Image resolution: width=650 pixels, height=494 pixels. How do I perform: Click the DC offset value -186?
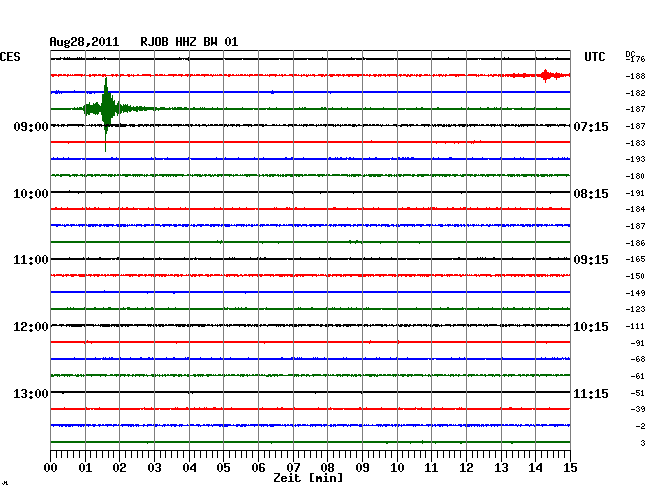tap(635, 243)
